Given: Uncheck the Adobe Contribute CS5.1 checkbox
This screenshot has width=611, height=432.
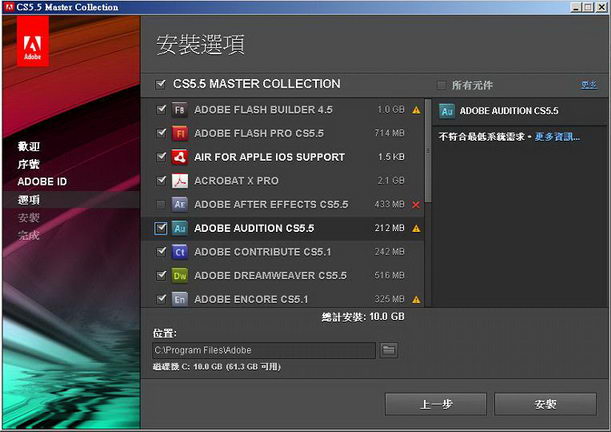Looking at the screenshot, I should pos(161,252).
